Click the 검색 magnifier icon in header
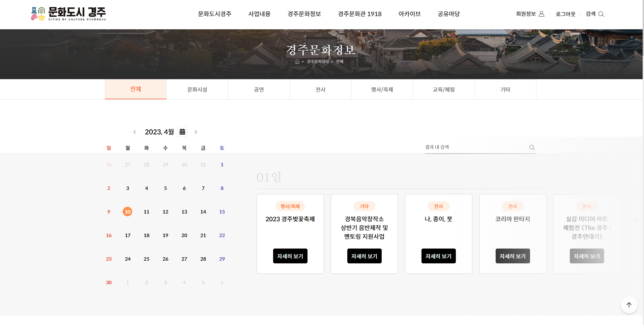The image size is (644, 325). tap(601, 14)
